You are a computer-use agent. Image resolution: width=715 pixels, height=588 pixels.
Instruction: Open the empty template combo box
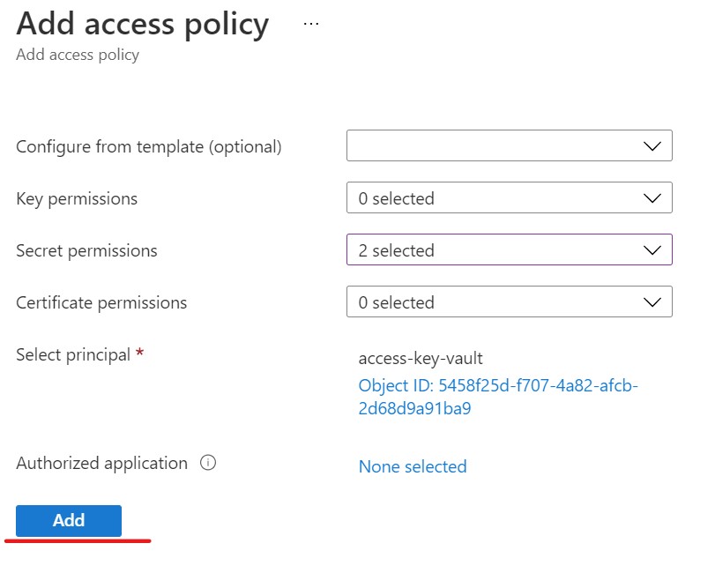point(494,146)
